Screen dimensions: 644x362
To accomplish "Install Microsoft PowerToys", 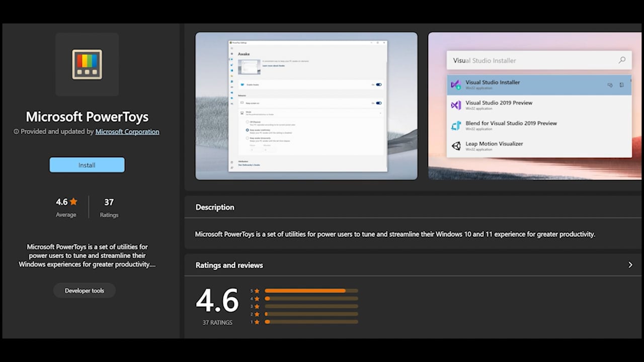I will click(87, 165).
